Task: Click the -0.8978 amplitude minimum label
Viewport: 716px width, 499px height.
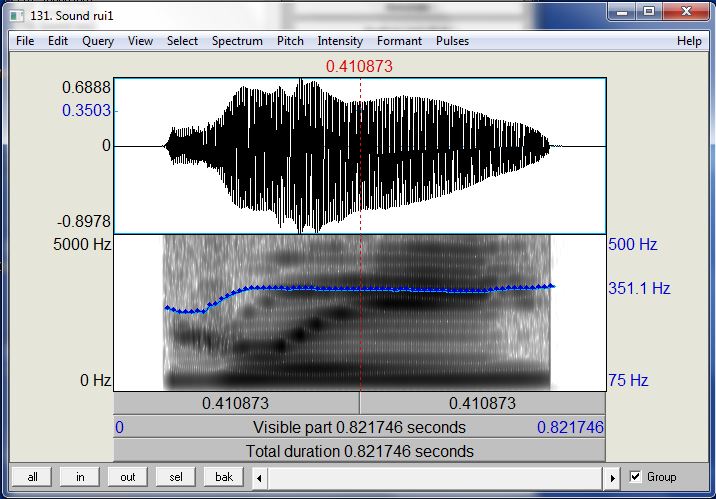Action: (x=84, y=222)
